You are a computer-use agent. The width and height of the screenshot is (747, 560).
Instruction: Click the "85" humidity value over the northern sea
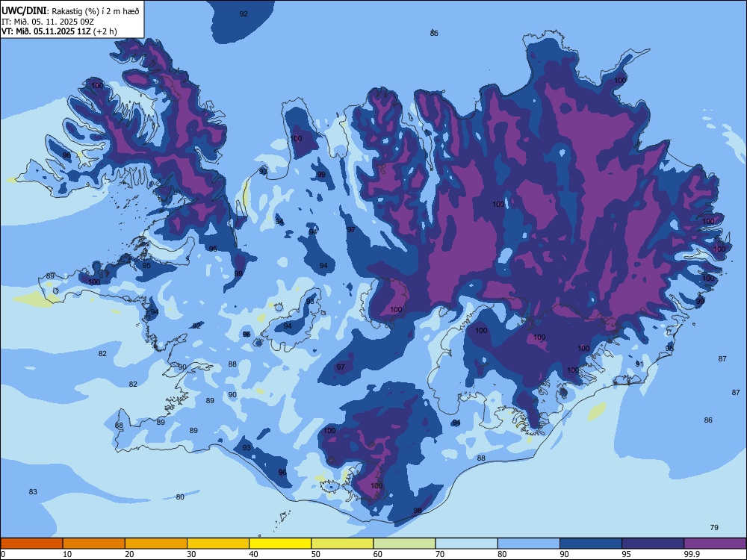coord(434,33)
